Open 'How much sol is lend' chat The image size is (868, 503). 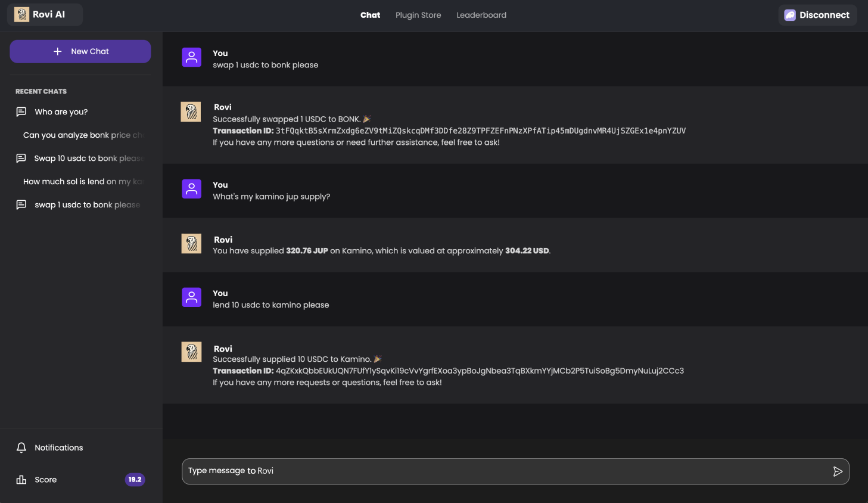tap(83, 182)
